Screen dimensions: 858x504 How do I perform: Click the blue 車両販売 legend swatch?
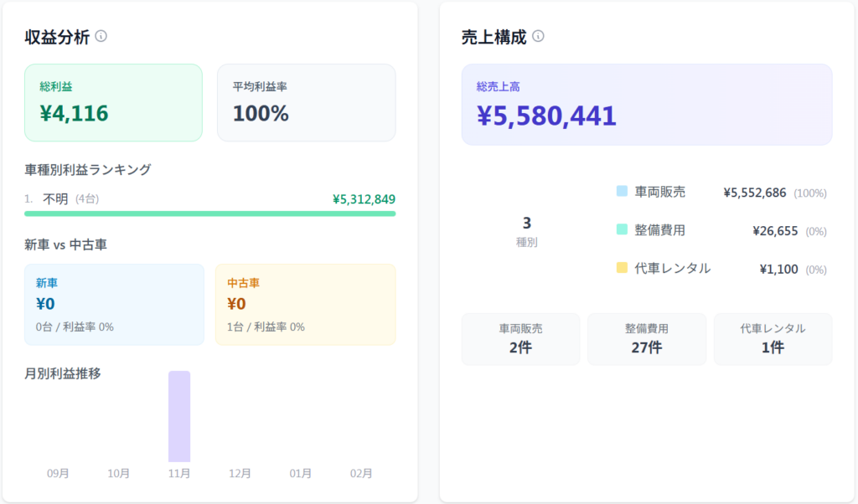pyautogui.click(x=622, y=192)
